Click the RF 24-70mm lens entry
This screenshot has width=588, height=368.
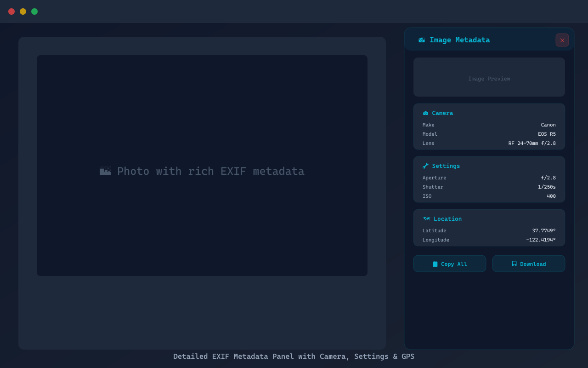(x=532, y=143)
